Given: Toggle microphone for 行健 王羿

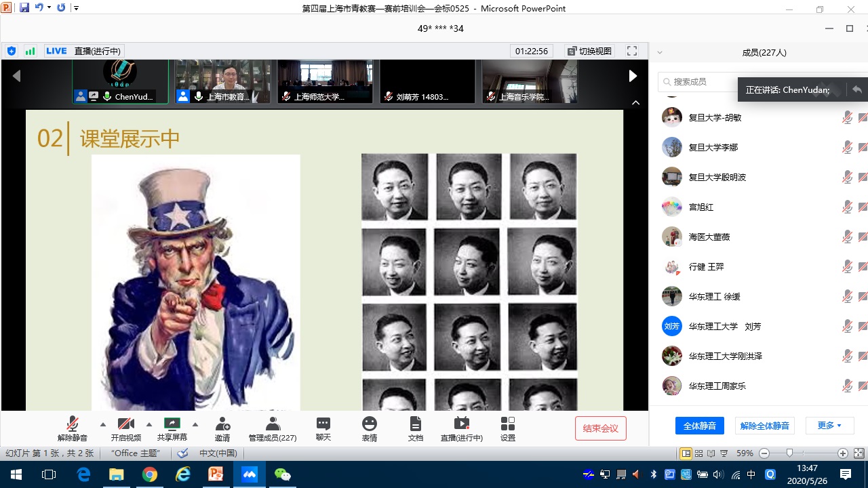Looking at the screenshot, I should pos(847,266).
